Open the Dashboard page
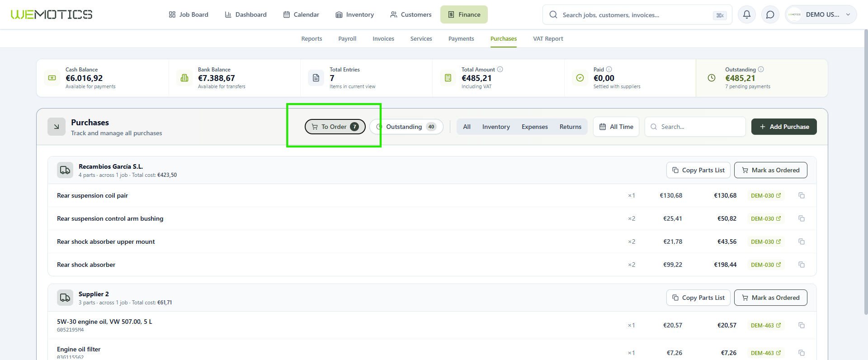This screenshot has height=360, width=868. (x=245, y=14)
